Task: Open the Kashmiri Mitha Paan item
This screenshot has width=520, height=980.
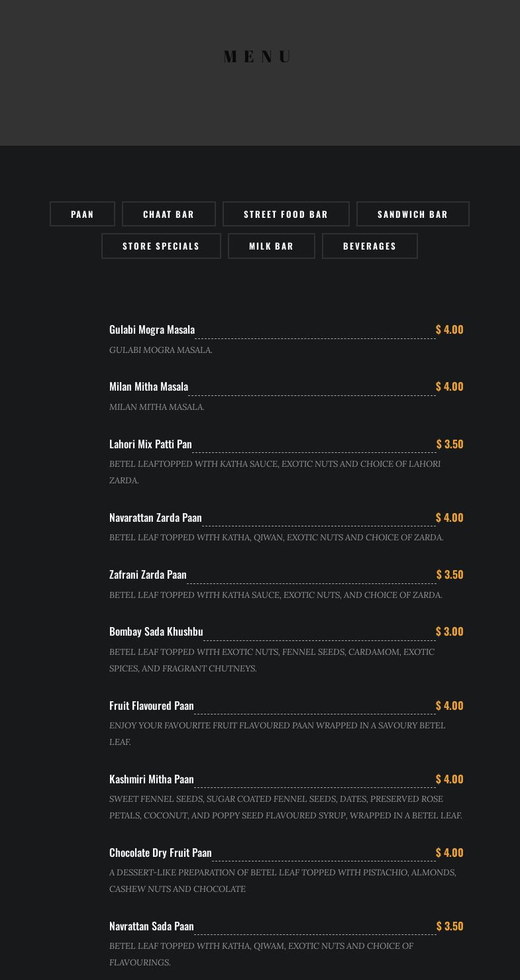Action: pyautogui.click(x=151, y=779)
